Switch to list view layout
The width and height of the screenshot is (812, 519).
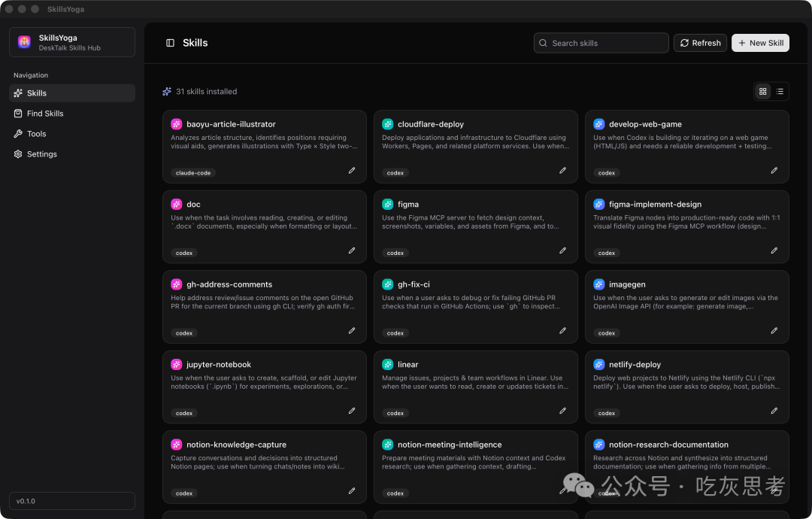[780, 92]
